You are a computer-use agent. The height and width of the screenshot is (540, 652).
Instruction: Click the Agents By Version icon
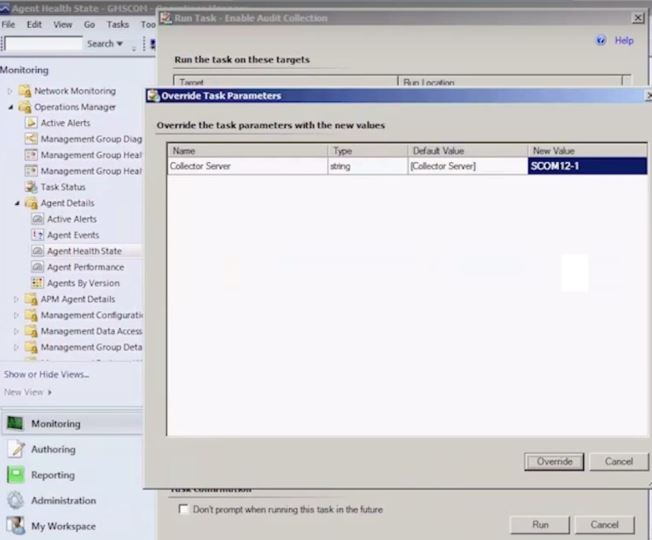38,283
